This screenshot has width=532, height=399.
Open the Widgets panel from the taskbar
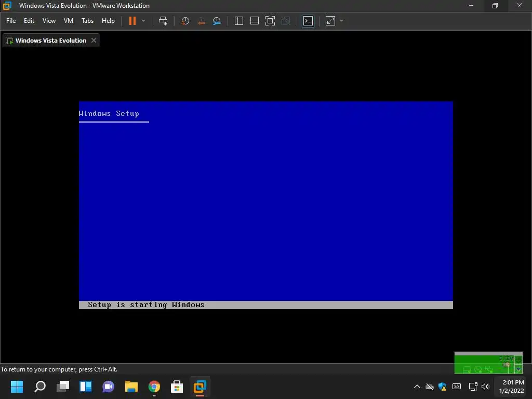point(86,387)
